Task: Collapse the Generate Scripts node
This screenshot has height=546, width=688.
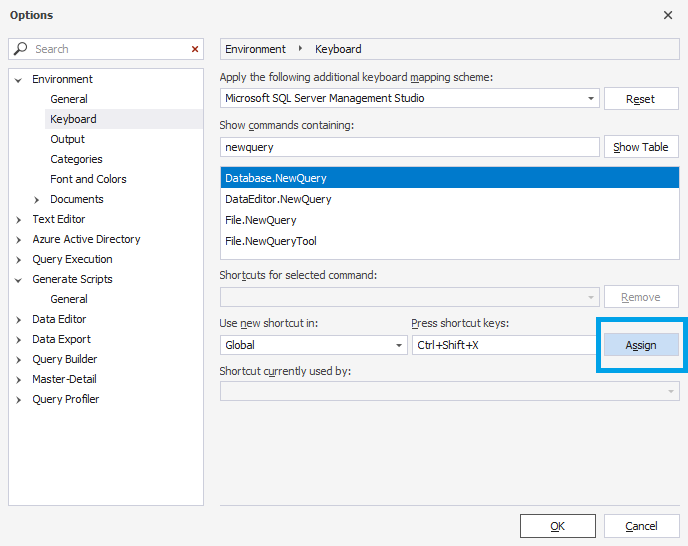Action: click(18, 280)
